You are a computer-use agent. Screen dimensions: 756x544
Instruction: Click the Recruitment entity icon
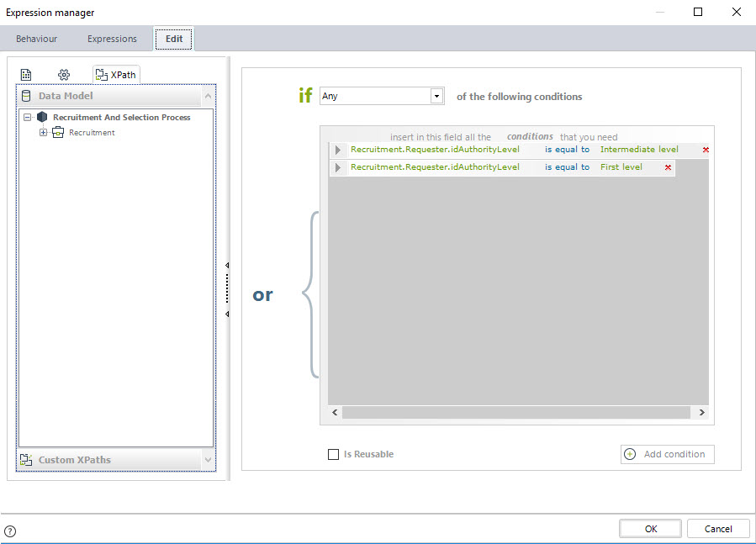58,133
